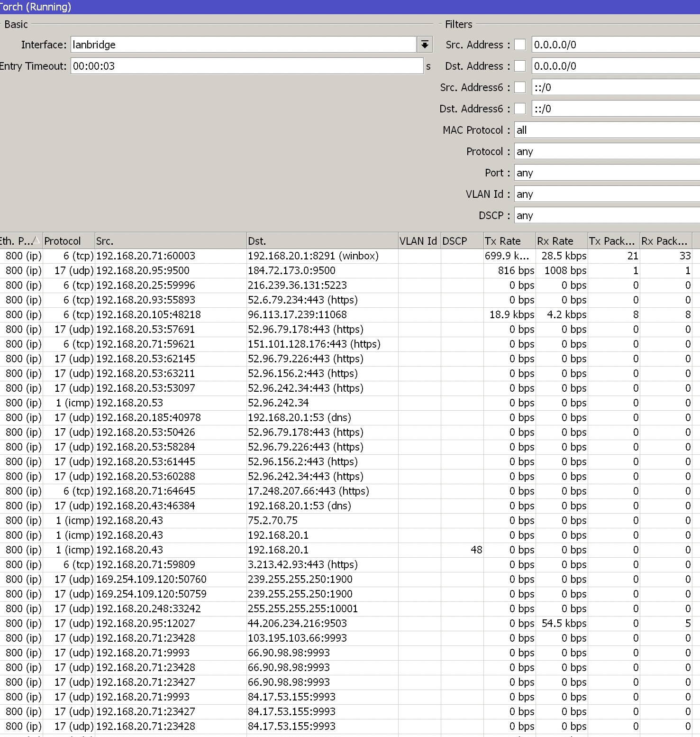
Task: Enable the Dst. Address6 filter checkbox
Action: [x=519, y=109]
